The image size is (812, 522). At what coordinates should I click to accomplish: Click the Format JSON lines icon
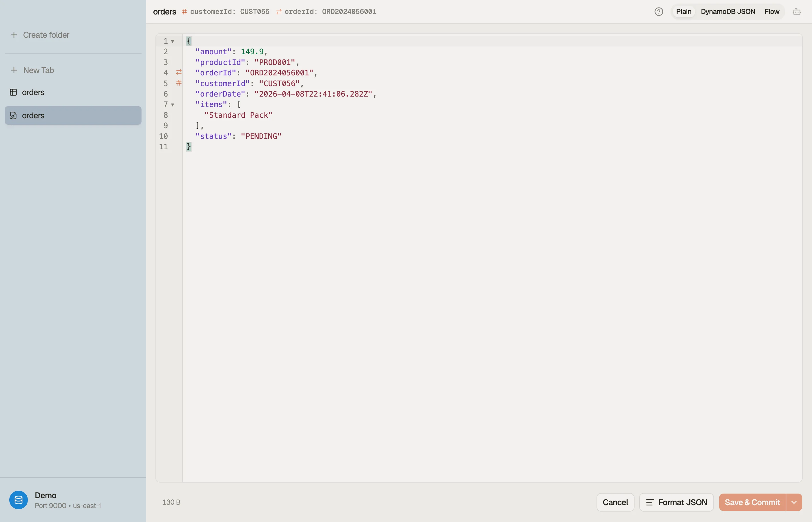tap(650, 502)
